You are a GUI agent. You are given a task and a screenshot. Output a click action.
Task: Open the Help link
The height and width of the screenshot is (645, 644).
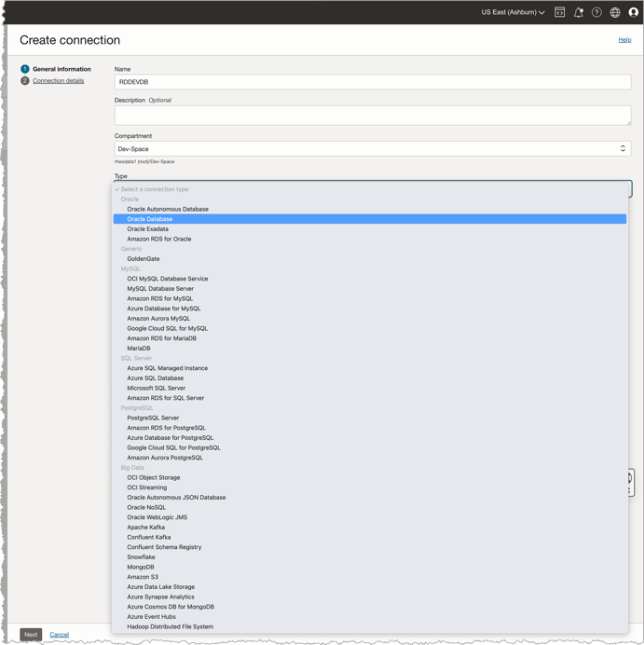pos(624,40)
